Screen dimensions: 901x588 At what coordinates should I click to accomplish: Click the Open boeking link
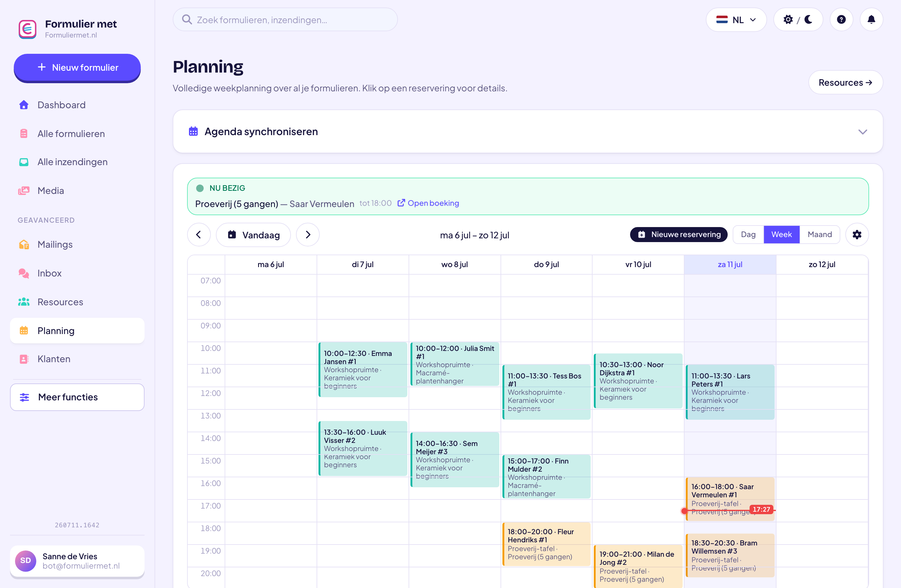429,203
